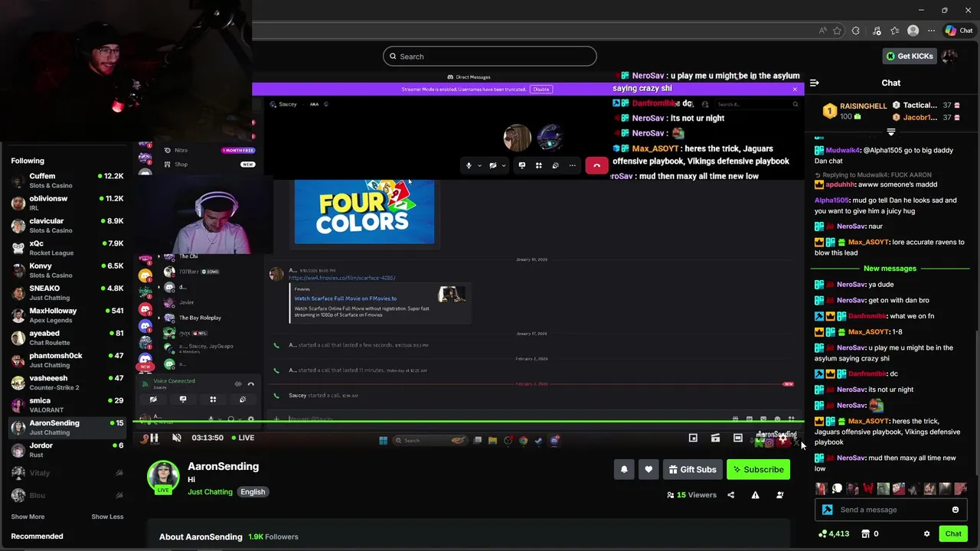The image size is (980, 551).
Task: Click the Gift Subs button
Action: 692,469
